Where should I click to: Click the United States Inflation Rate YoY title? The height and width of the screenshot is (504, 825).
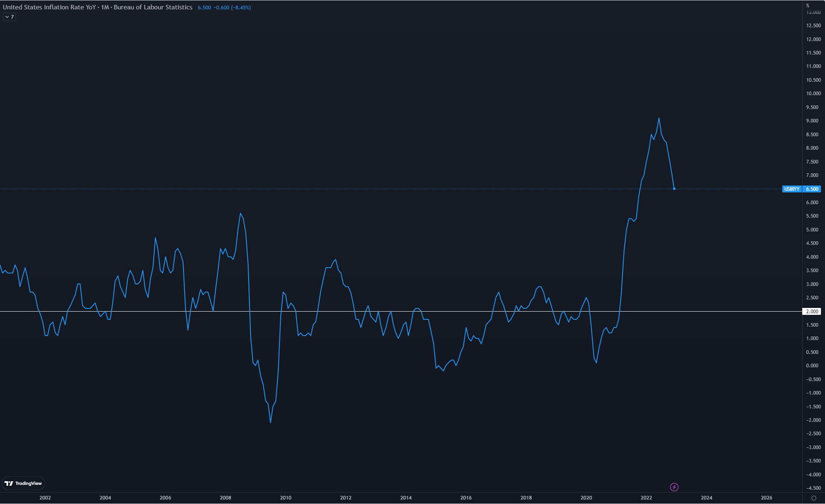49,7
